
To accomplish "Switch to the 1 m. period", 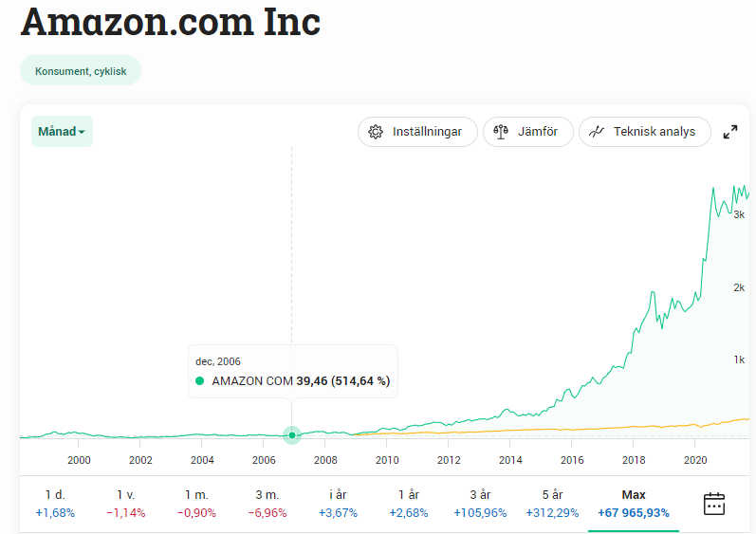I will click(196, 504).
